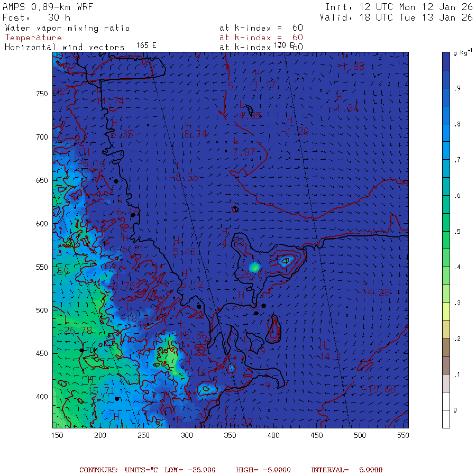This screenshot has height=476, width=476.
Task: Click the high temperature value "-1.34"
Action: click(344, 108)
